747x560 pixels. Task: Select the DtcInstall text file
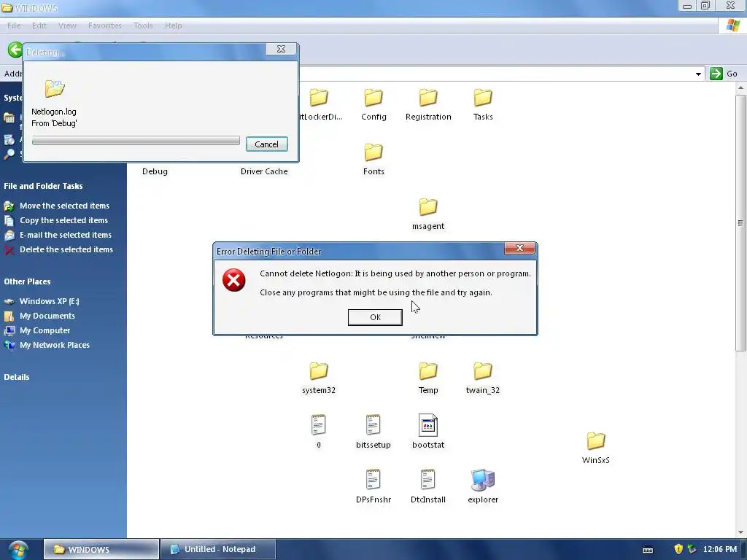[427, 486]
